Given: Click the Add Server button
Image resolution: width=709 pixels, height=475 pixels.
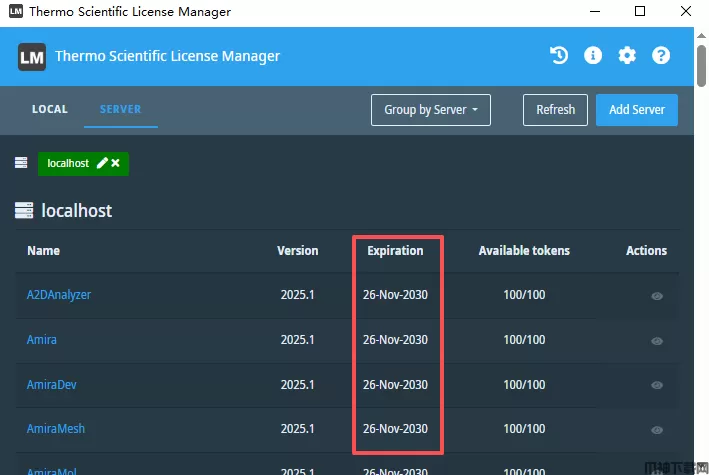Looking at the screenshot, I should click(637, 110).
